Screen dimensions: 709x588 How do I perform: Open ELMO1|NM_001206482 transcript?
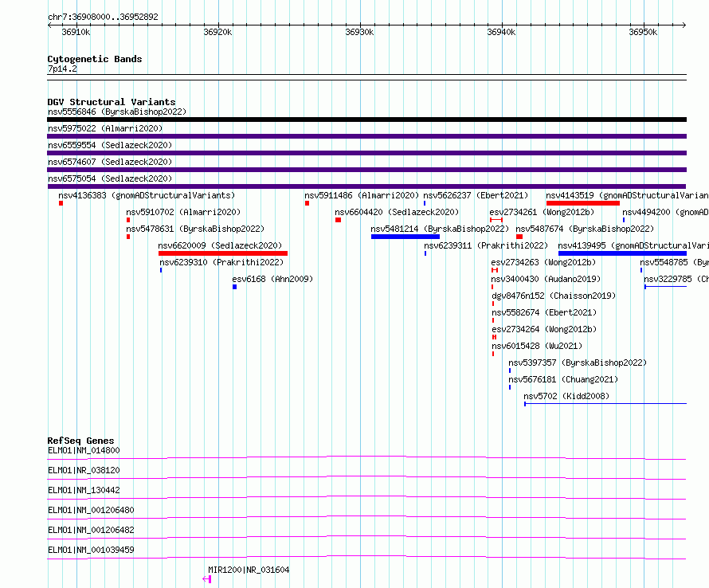click(91, 530)
